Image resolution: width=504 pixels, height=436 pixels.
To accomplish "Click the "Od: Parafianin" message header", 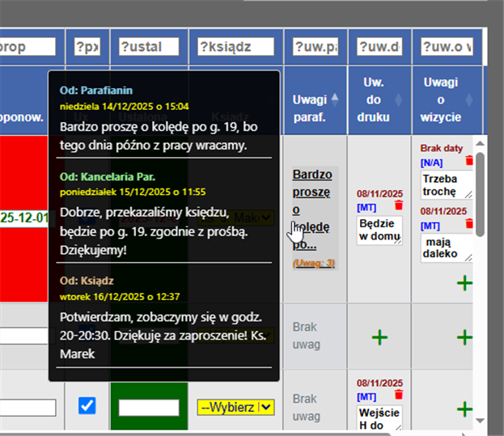I will pos(96,91).
